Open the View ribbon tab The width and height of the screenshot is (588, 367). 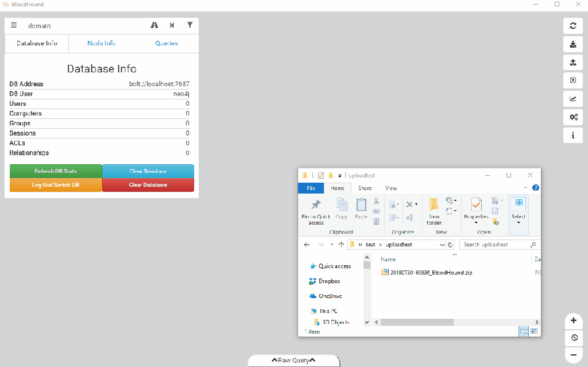tap(390, 188)
